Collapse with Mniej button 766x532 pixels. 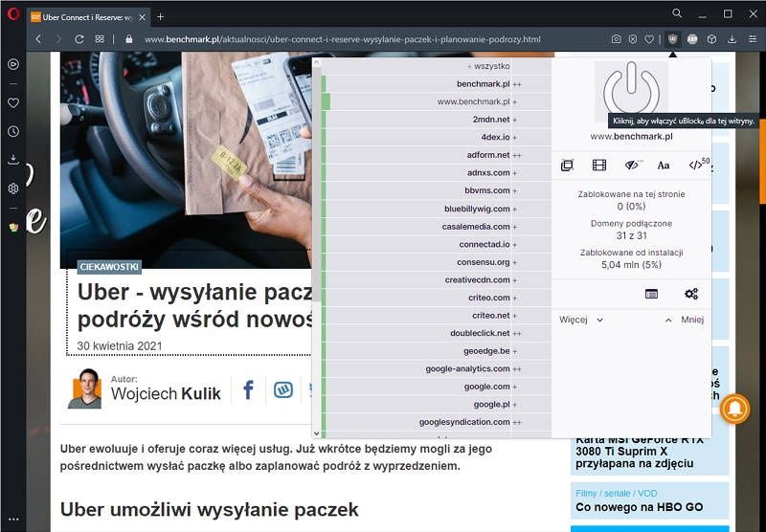point(685,320)
